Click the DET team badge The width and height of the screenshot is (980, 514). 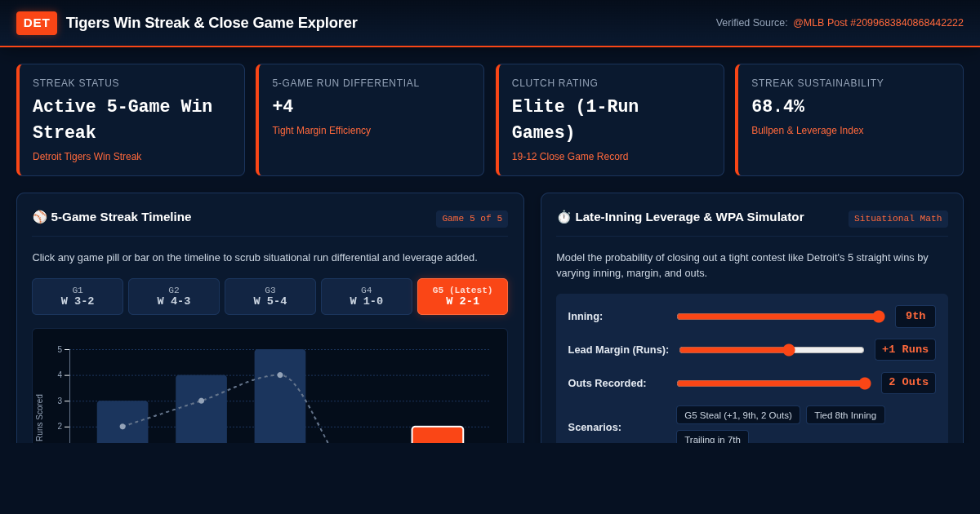pyautogui.click(x=37, y=23)
